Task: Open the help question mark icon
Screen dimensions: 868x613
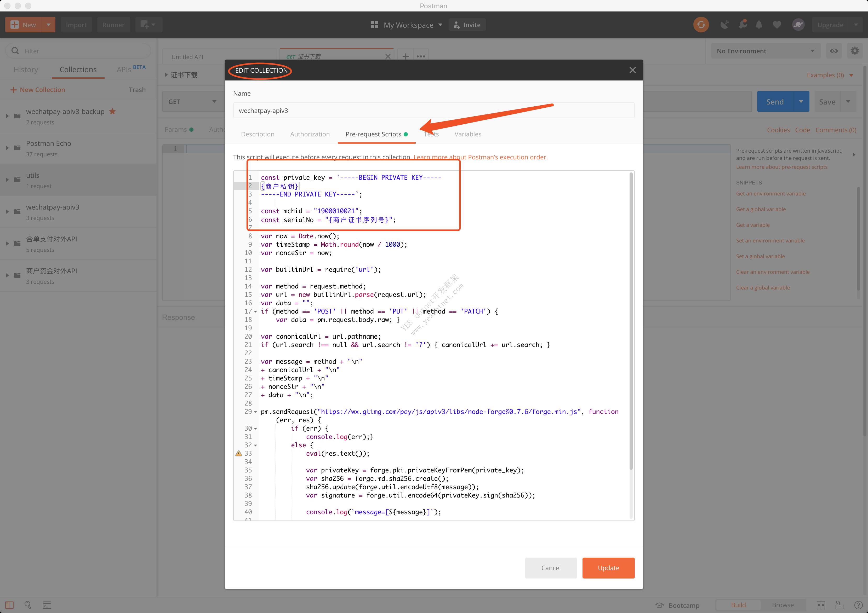Action: click(x=858, y=605)
